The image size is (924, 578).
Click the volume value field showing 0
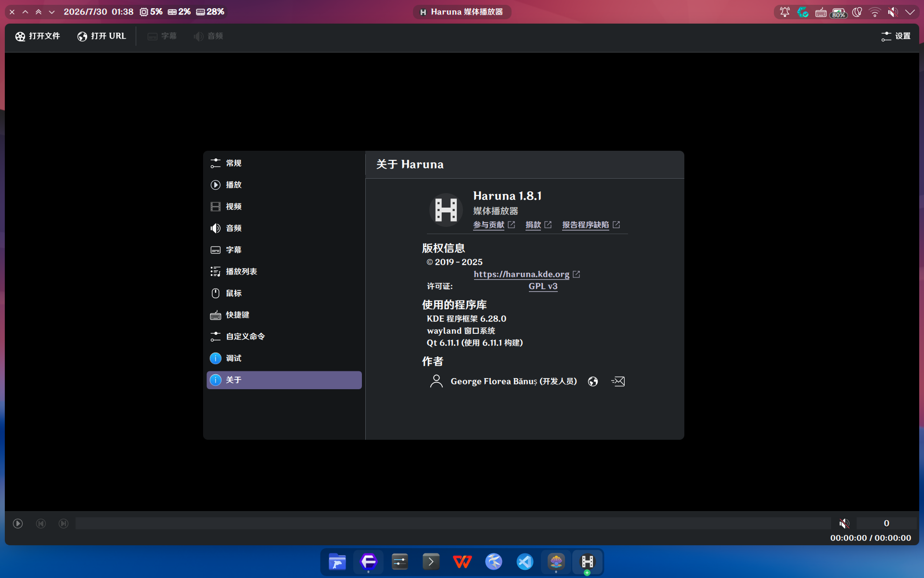[x=886, y=524]
